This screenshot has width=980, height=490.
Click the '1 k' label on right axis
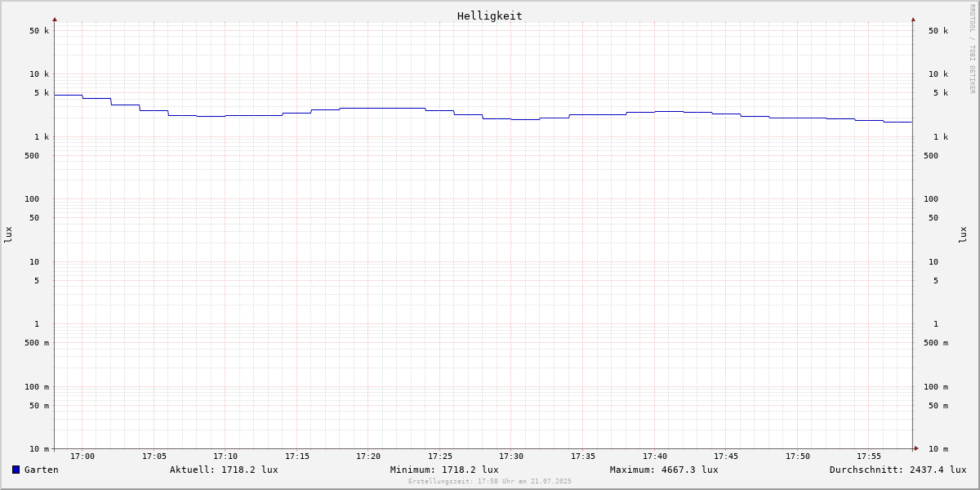point(941,137)
